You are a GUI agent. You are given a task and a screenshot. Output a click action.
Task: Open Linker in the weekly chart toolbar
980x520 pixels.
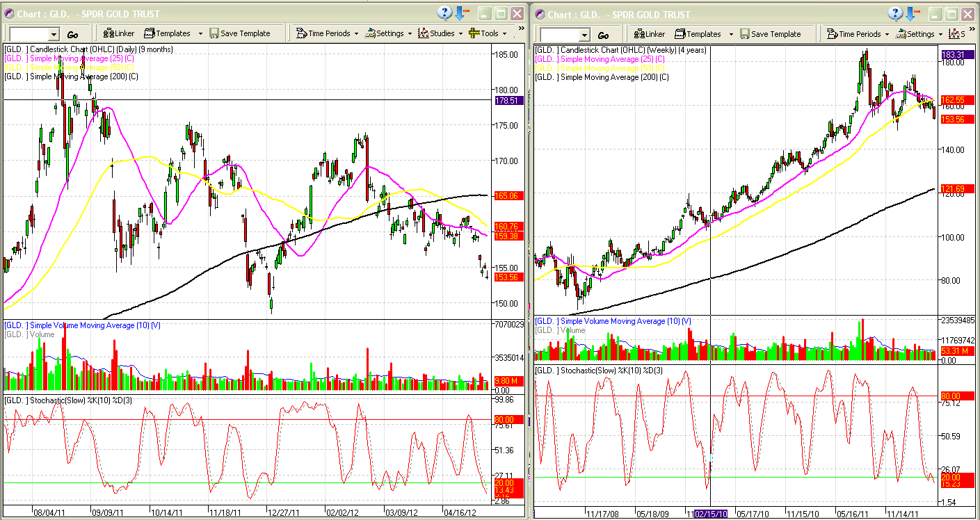click(x=650, y=34)
